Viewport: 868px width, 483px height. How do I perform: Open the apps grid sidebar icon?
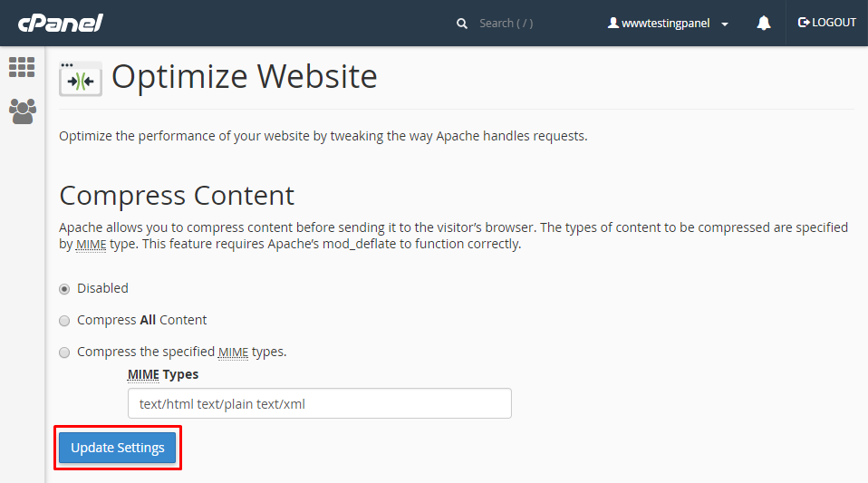[x=22, y=66]
